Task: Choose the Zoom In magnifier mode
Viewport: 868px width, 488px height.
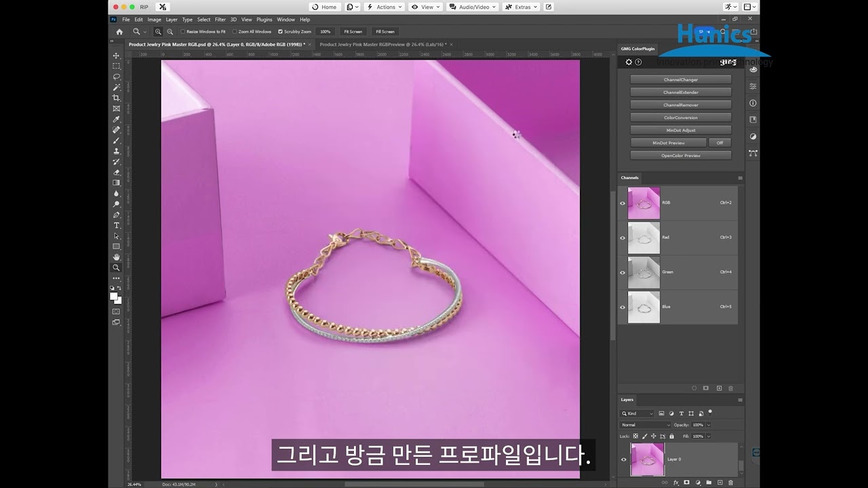Action: coord(158,31)
